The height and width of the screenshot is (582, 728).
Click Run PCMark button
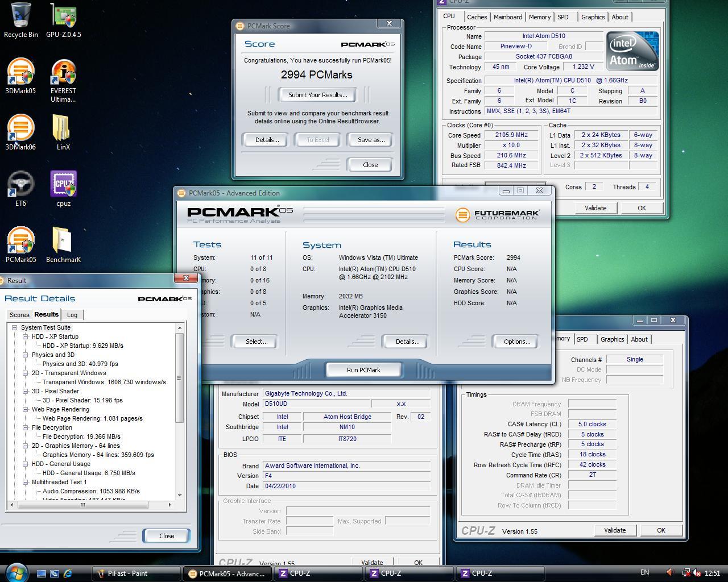[363, 370]
